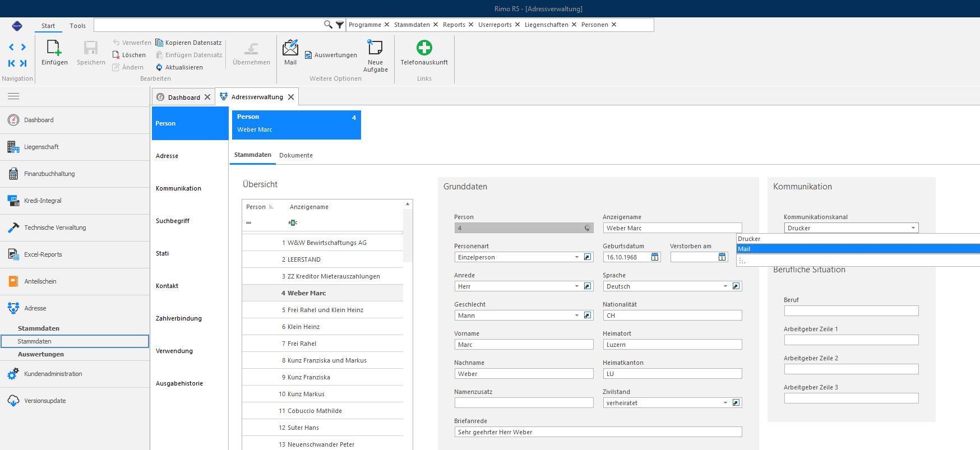Click the overview list scrollbar up arrow

[x=408, y=204]
